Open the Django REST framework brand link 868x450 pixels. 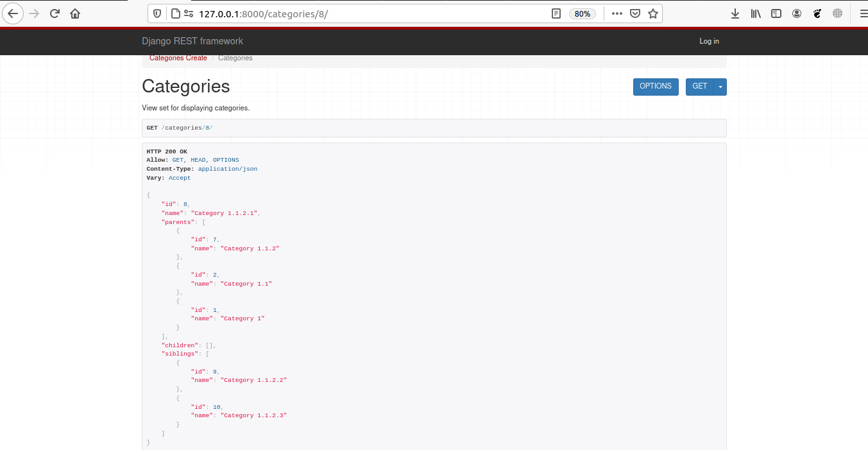click(192, 41)
